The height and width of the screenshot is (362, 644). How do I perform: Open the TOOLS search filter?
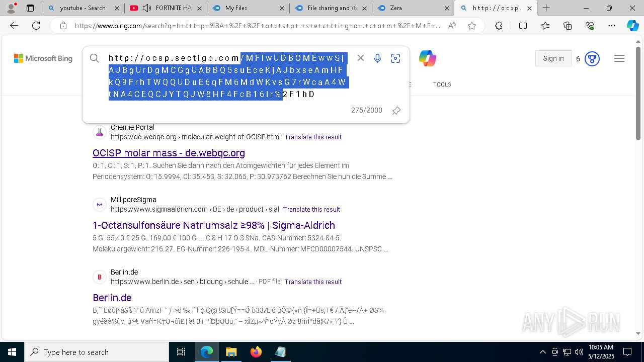(442, 84)
